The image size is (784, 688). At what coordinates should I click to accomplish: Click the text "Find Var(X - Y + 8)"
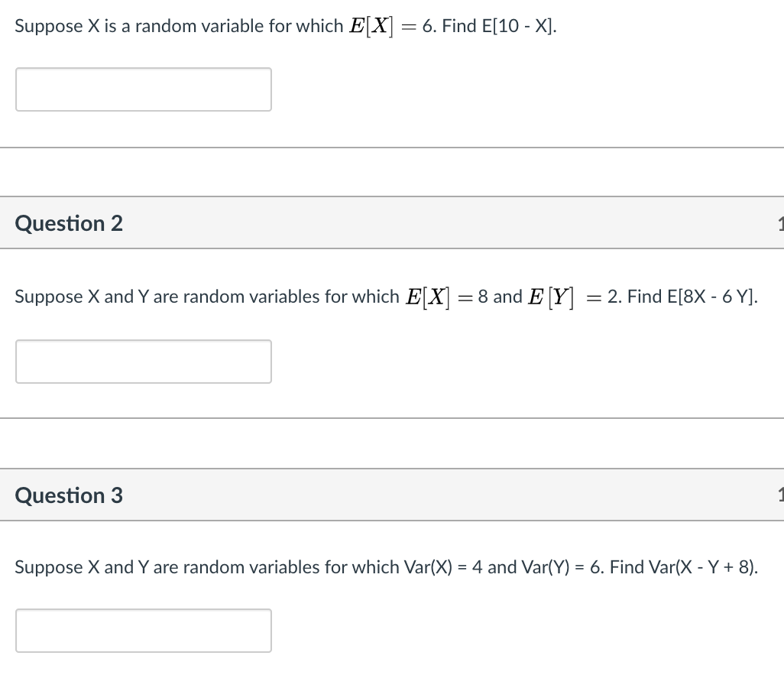click(x=684, y=567)
